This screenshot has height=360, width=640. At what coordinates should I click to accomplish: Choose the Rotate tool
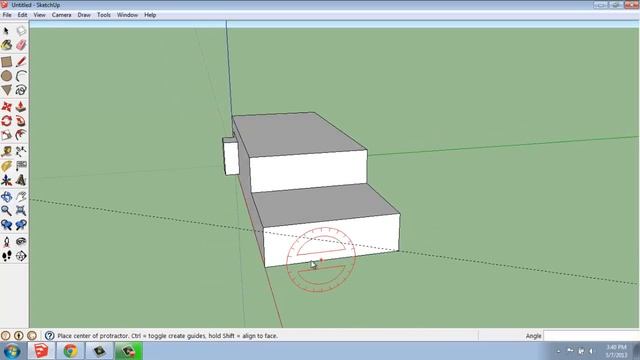pos(7,121)
